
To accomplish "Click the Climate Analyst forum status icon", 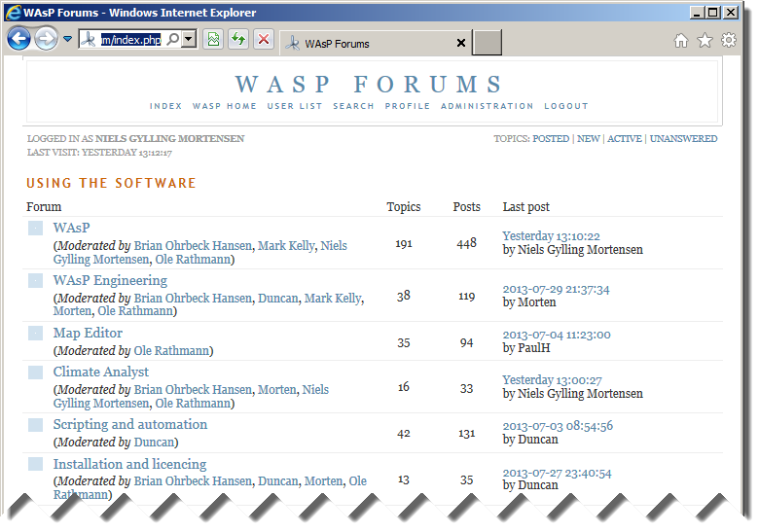I will tap(35, 372).
